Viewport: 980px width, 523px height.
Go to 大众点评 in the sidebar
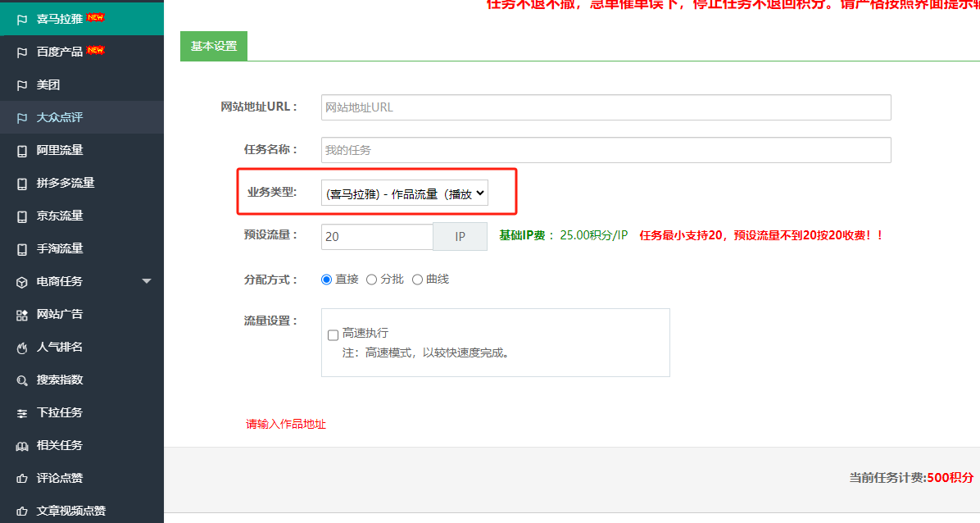click(x=82, y=117)
